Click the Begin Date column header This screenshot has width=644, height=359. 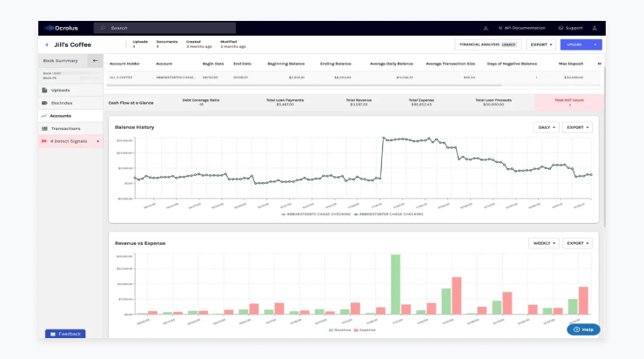[x=213, y=64]
